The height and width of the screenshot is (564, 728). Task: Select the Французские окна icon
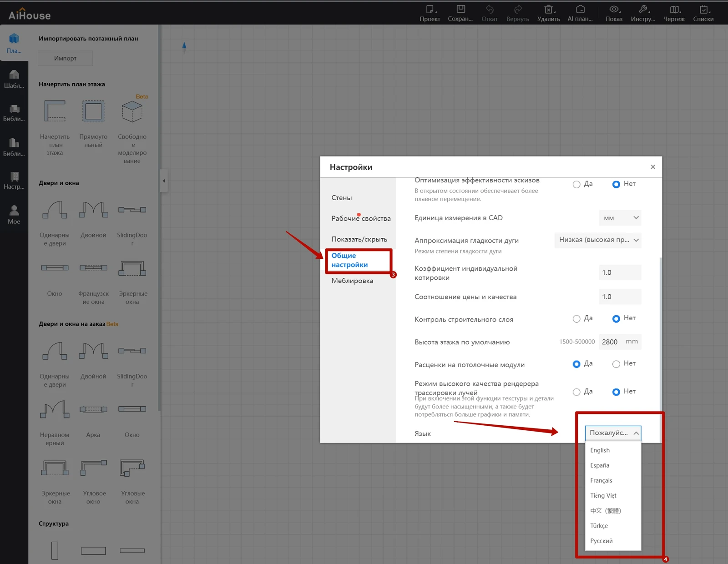tap(93, 268)
